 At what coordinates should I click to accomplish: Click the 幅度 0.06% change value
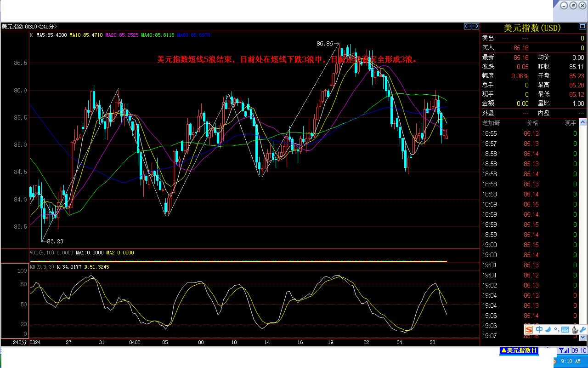pos(520,76)
